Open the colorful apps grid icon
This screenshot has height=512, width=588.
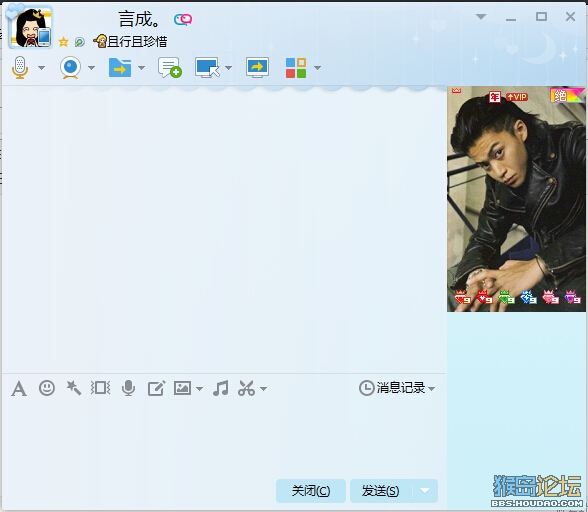[x=296, y=68]
